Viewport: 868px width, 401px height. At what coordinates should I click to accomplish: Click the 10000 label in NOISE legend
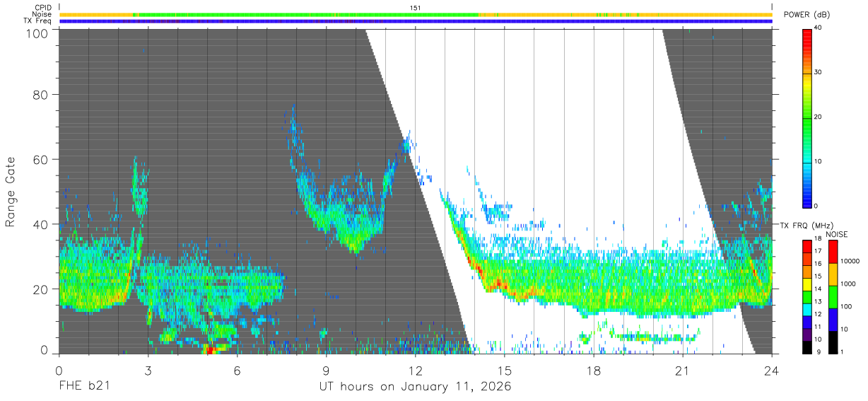coord(850,262)
